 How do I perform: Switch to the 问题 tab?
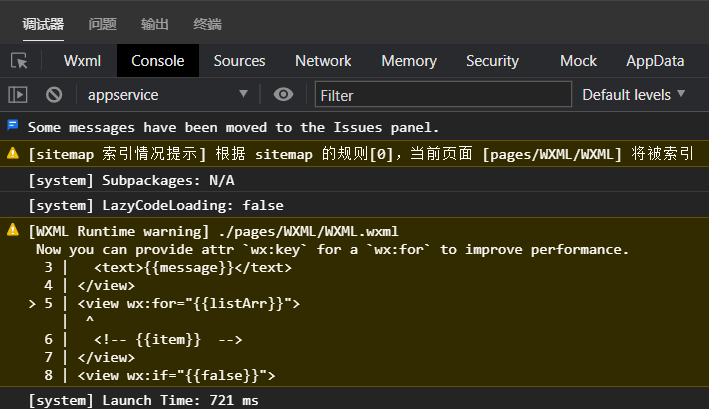point(103,24)
